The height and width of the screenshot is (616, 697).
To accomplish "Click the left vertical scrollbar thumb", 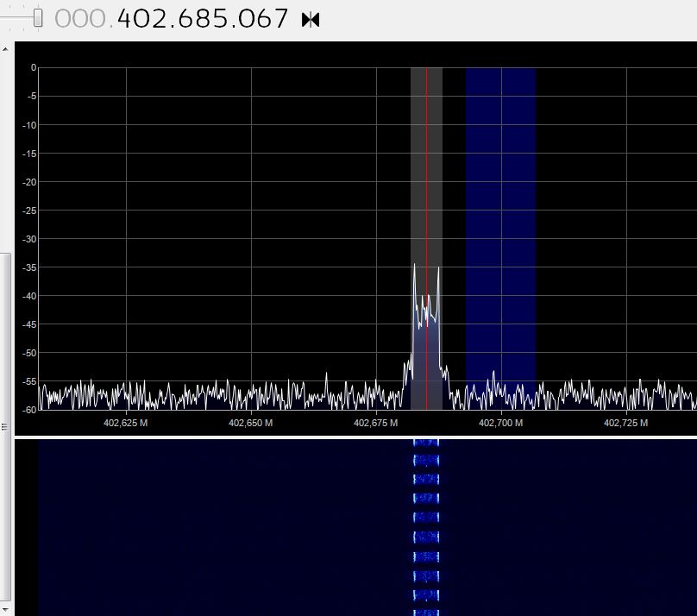I will pos(5,427).
